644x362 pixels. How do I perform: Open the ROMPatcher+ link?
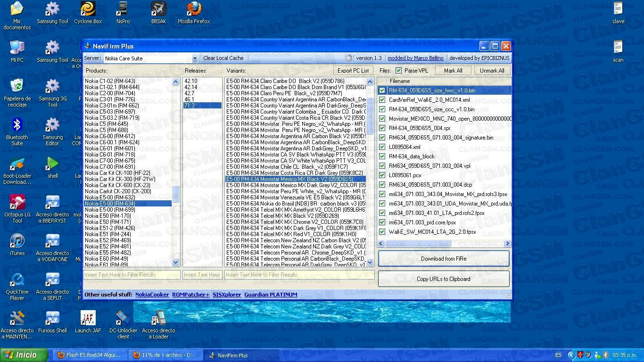[x=191, y=295]
